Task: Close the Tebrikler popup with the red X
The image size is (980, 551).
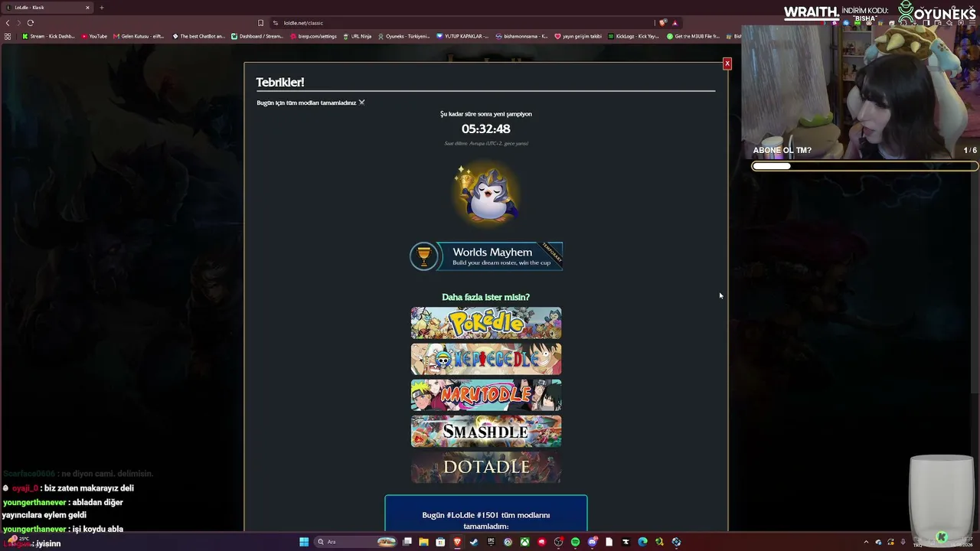Action: pos(727,64)
